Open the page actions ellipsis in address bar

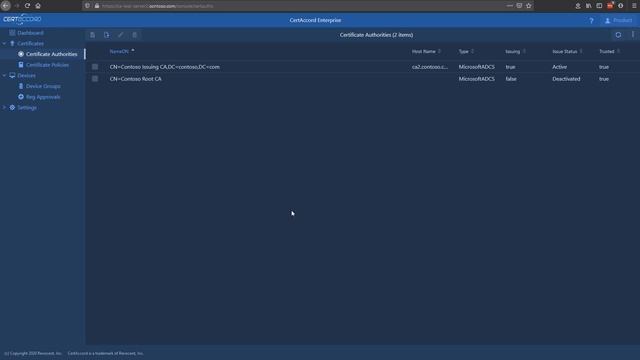point(509,6)
